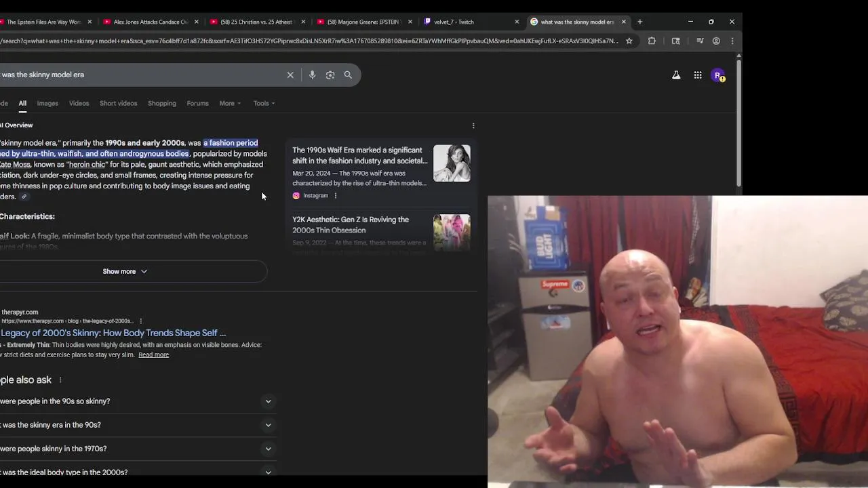Screen dimensions: 868x488
Task: Select the All results filter
Action: tap(22, 104)
